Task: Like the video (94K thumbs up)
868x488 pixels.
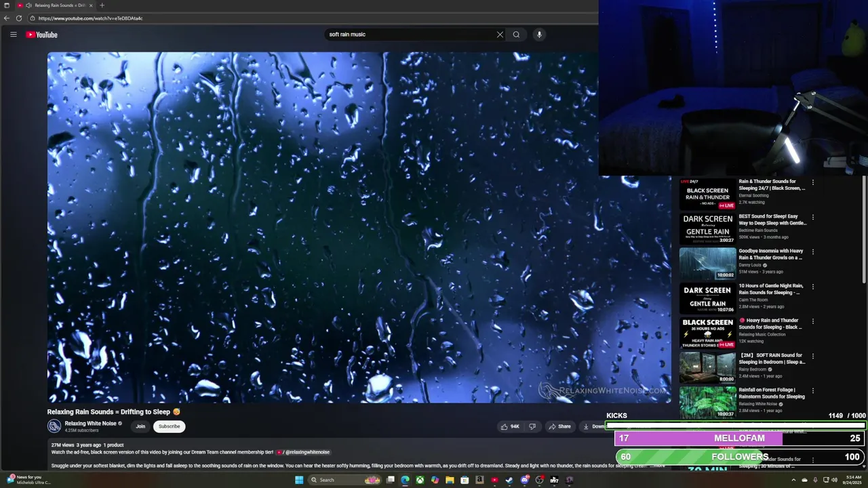Action: (x=510, y=426)
